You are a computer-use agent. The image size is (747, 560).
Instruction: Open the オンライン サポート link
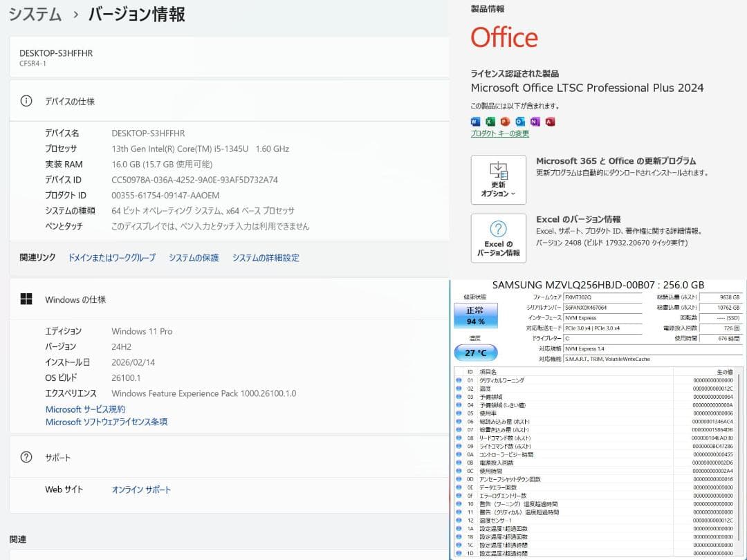(x=142, y=489)
